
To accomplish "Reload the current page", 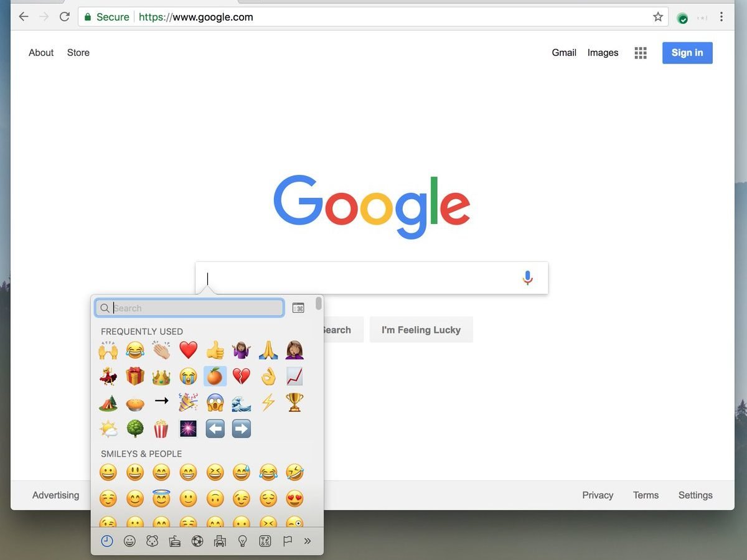I will (65, 17).
